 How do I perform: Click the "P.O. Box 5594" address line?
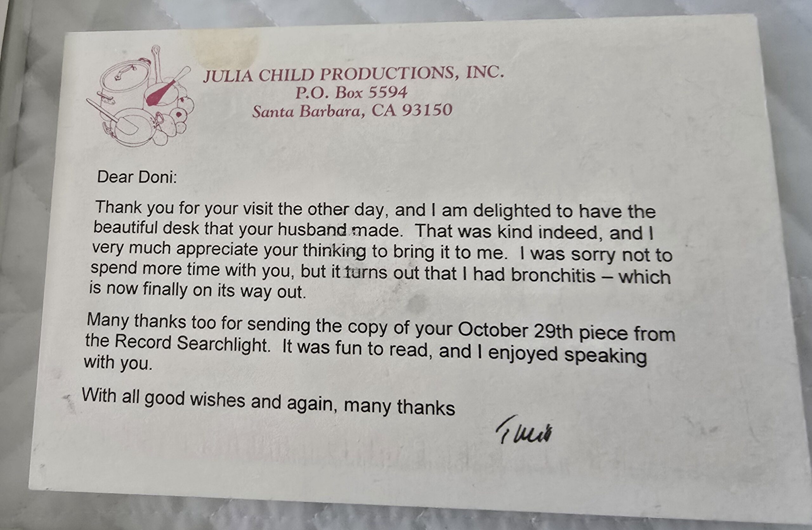click(x=351, y=93)
